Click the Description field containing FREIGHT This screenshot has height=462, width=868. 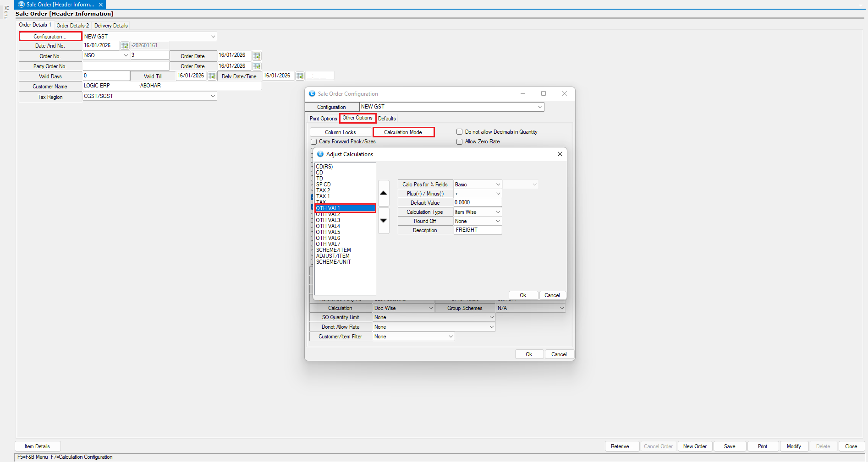[x=477, y=230]
